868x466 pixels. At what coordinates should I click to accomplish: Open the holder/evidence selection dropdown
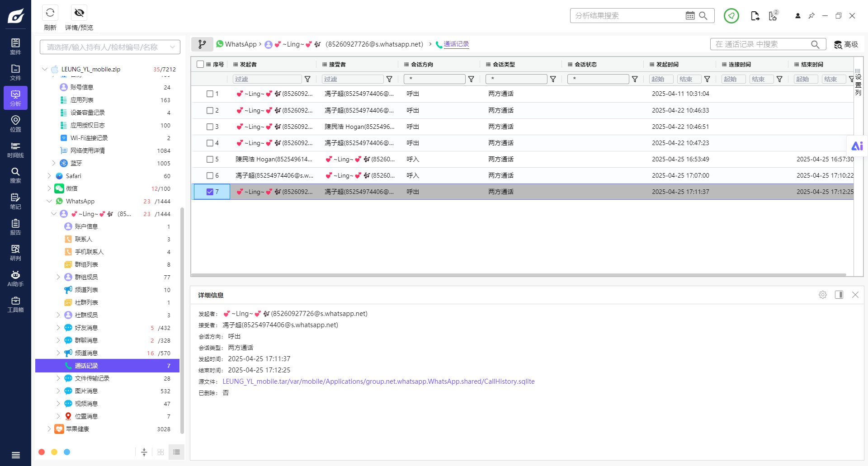(x=110, y=47)
